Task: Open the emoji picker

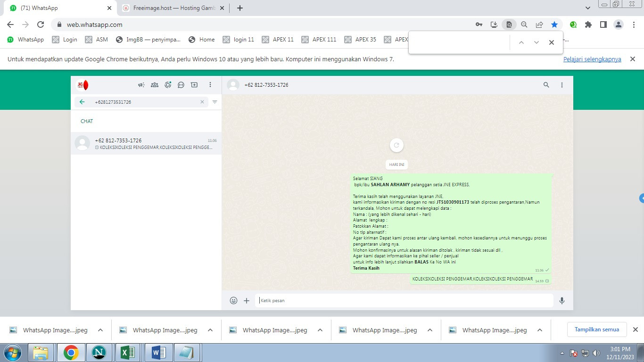Action: (233, 300)
